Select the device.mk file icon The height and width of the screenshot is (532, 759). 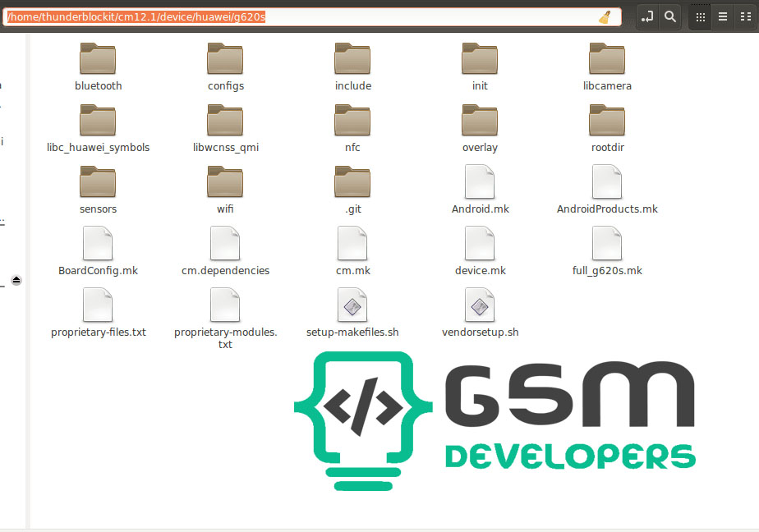[x=480, y=243]
